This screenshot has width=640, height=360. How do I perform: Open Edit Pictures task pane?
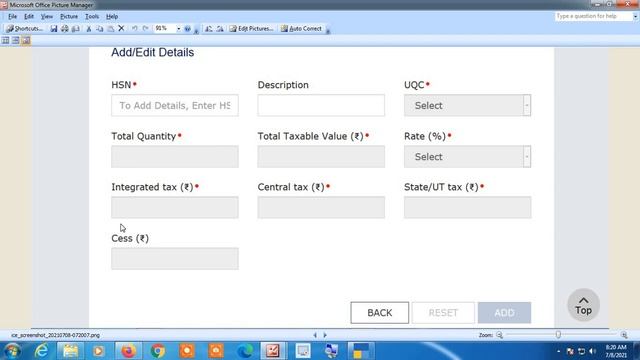pyautogui.click(x=251, y=29)
